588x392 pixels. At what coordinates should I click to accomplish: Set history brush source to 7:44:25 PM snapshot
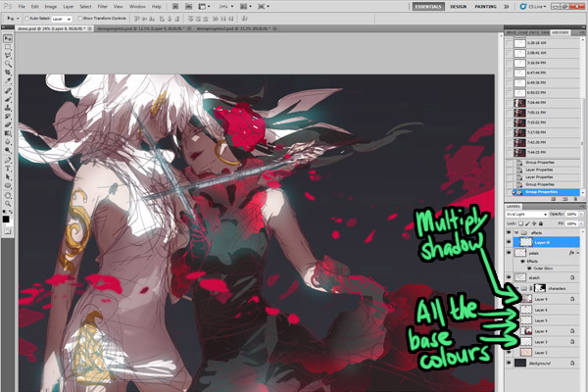509,152
